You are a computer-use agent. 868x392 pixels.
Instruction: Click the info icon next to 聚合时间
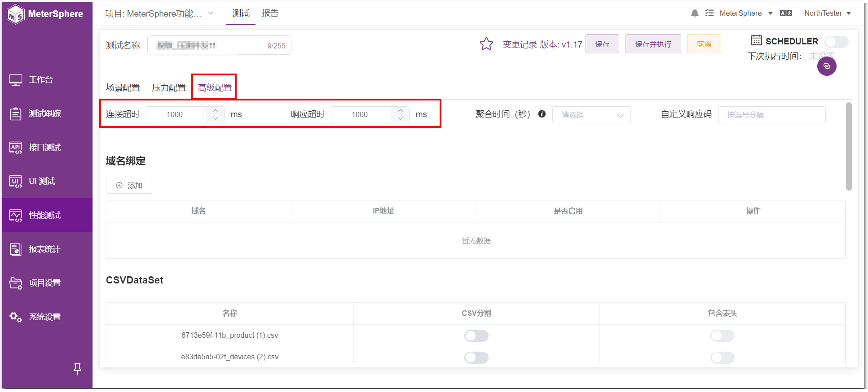point(542,114)
